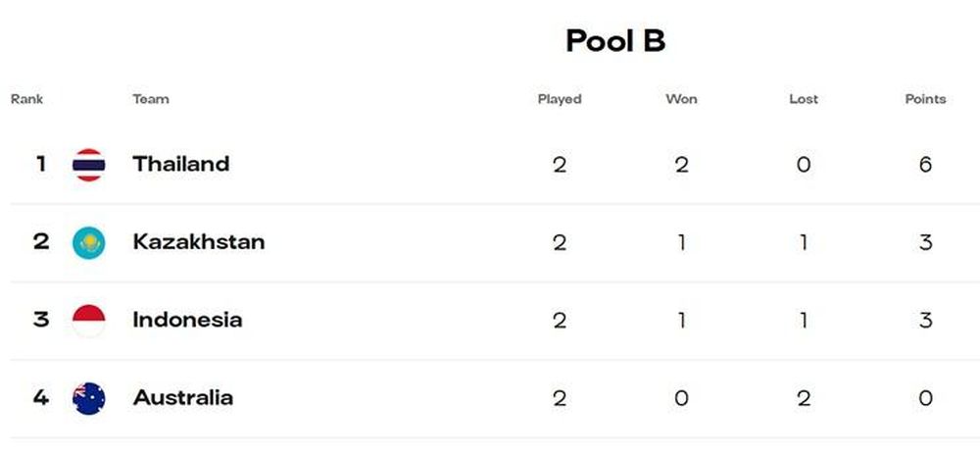The width and height of the screenshot is (980, 457).
Task: Select the Australia team name
Action: pyautogui.click(x=183, y=397)
